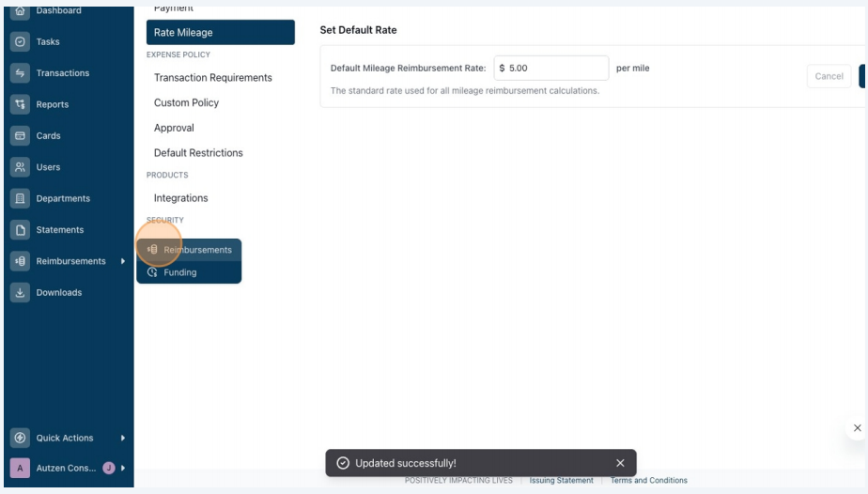Click the Cards icon in sidebar
868x494 pixels.
pyautogui.click(x=20, y=135)
